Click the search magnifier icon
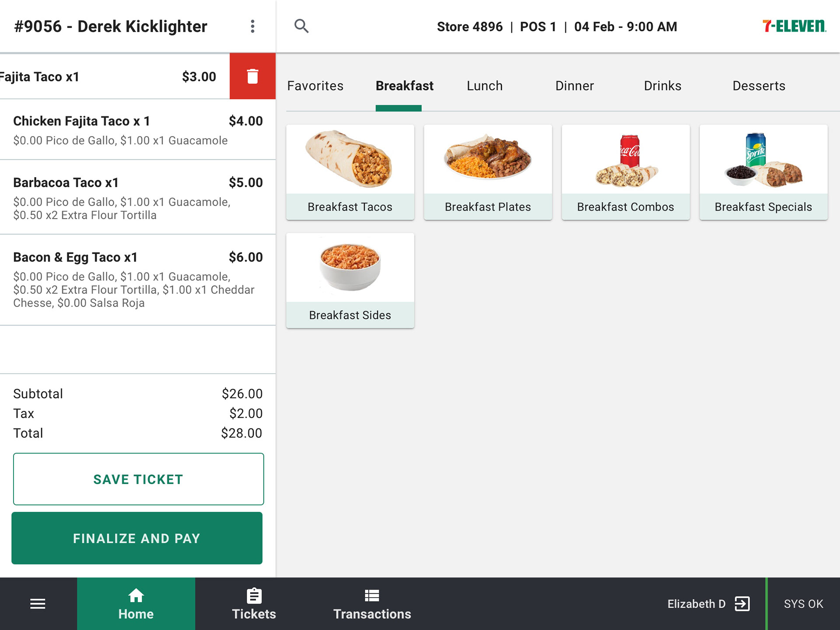This screenshot has height=630, width=840. 301,26
